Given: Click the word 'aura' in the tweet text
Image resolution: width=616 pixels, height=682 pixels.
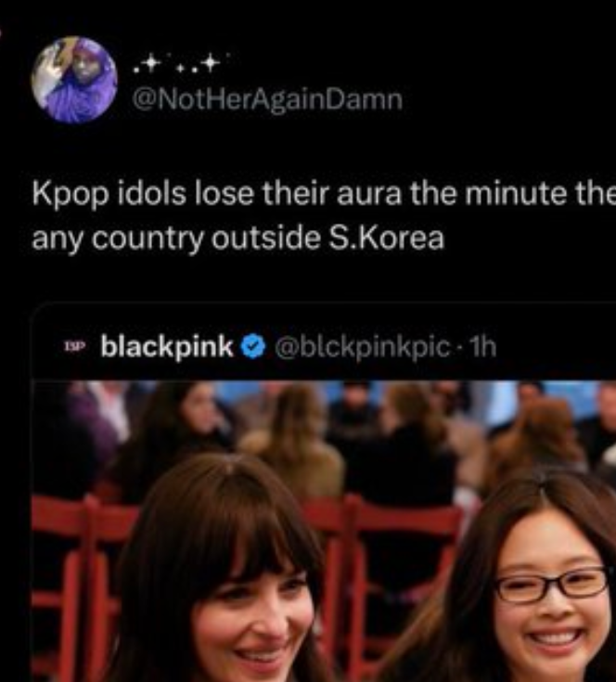Looking at the screenshot, I should (x=369, y=195).
